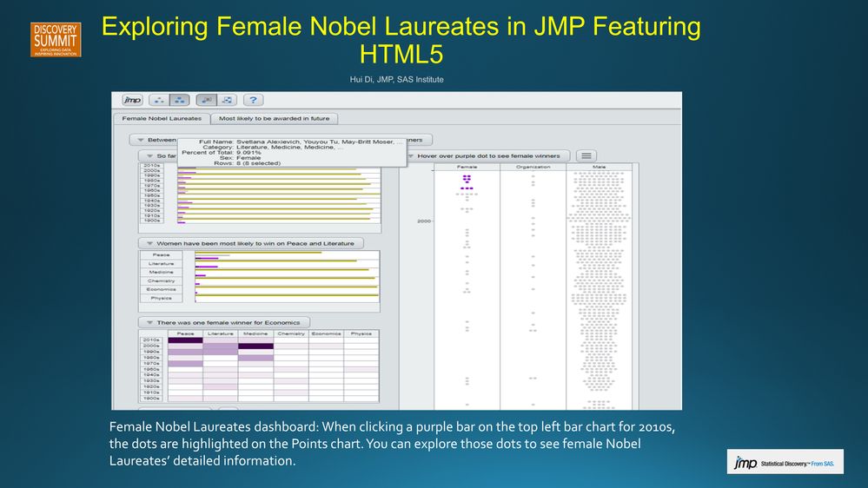868x488 pixels.
Task: Toggle the third toolbar tool, left of the help icon
Action: pos(207,100)
